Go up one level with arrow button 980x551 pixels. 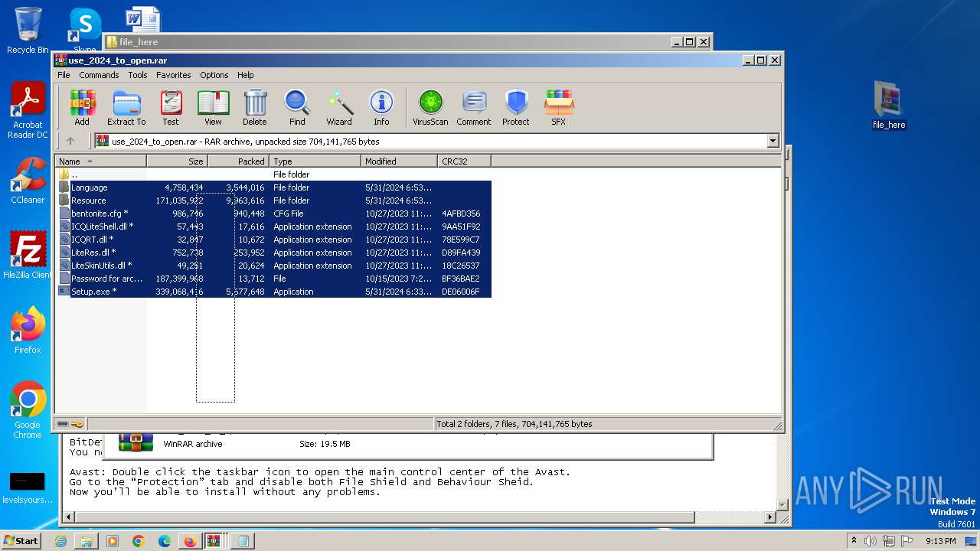(x=70, y=141)
